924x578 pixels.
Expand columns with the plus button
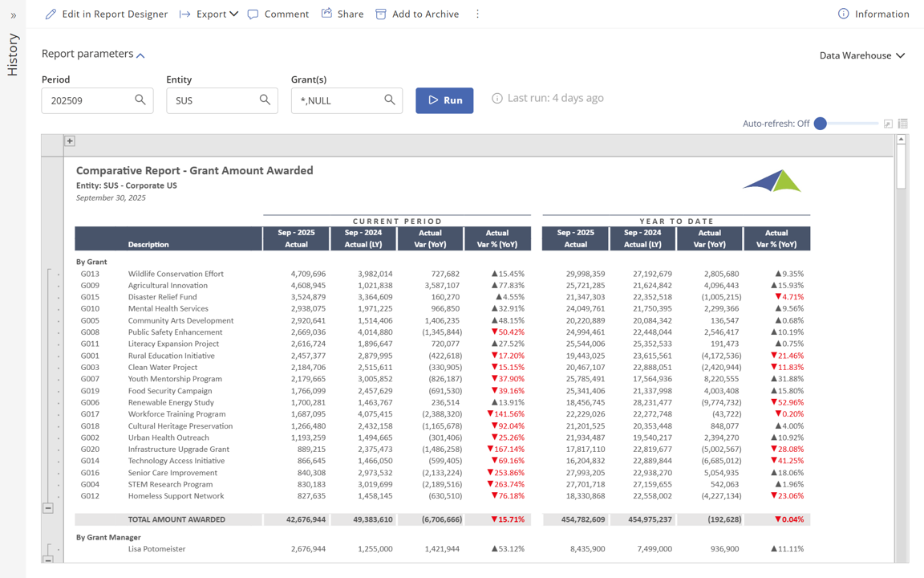70,141
